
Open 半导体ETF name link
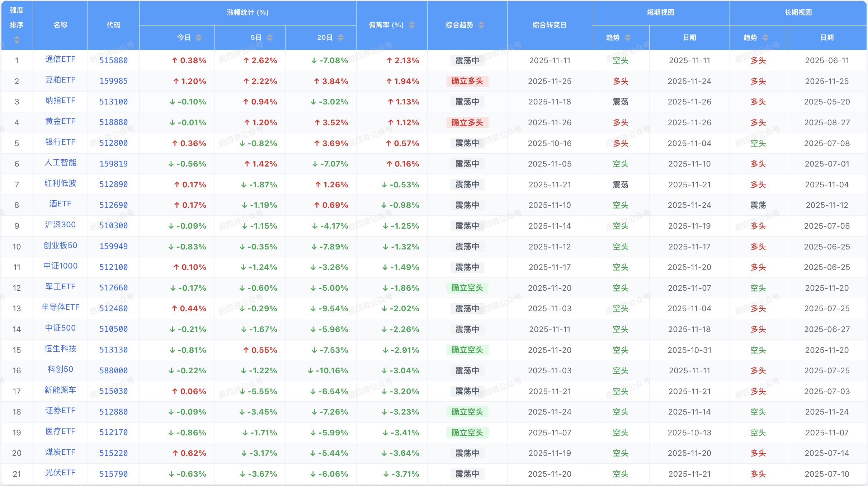[x=60, y=307]
